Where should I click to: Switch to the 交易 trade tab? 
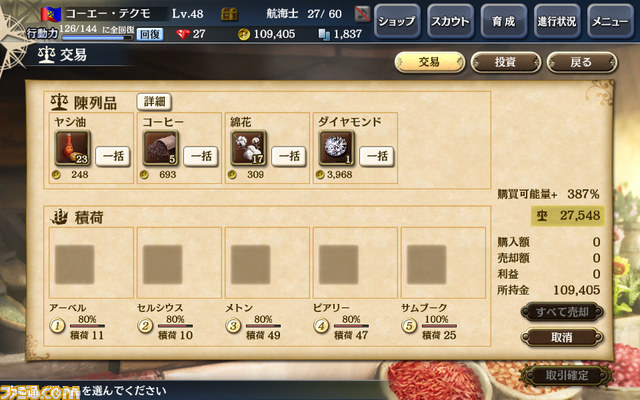[x=430, y=62]
